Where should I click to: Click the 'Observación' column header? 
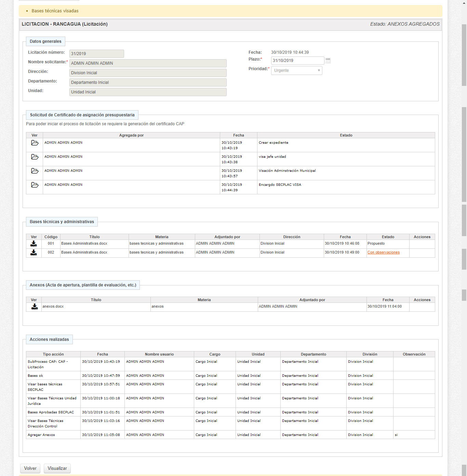click(414, 355)
